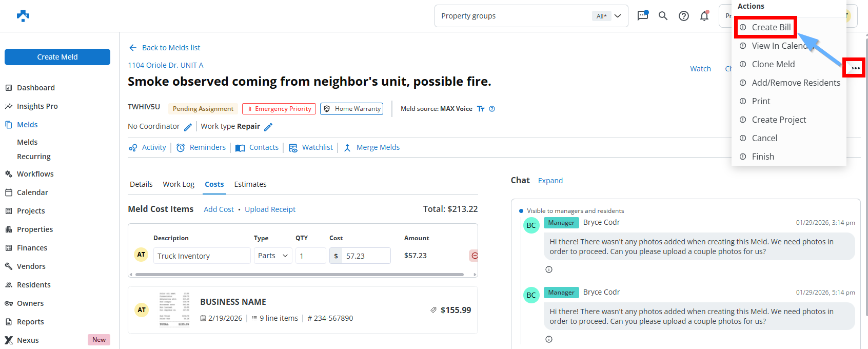Edit work type using pencil icon
The image size is (868, 349).
[268, 127]
